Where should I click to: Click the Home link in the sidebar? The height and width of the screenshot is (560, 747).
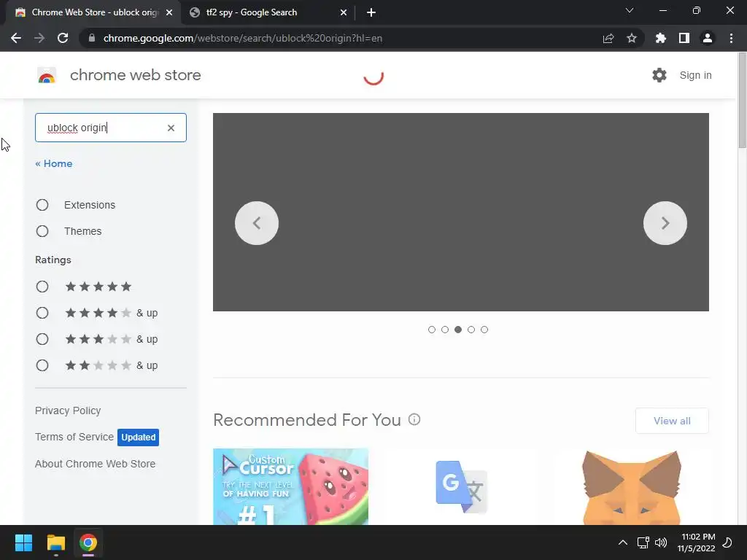tap(54, 163)
